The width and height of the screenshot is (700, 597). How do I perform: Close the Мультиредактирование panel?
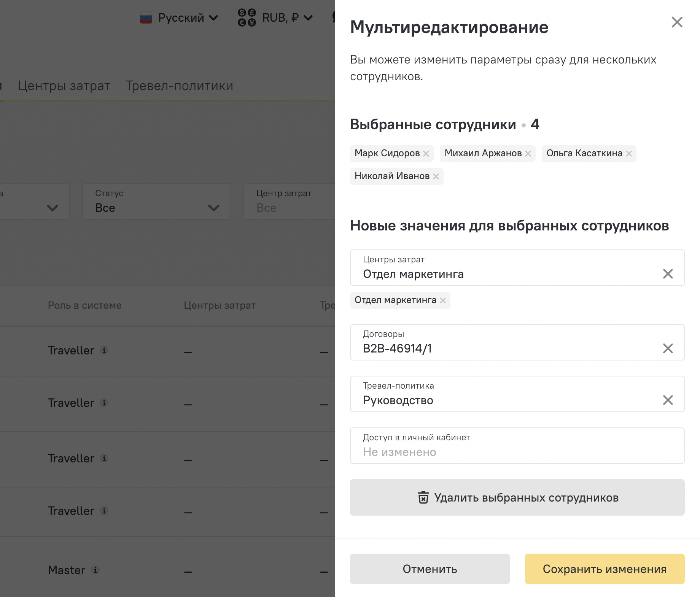677,22
